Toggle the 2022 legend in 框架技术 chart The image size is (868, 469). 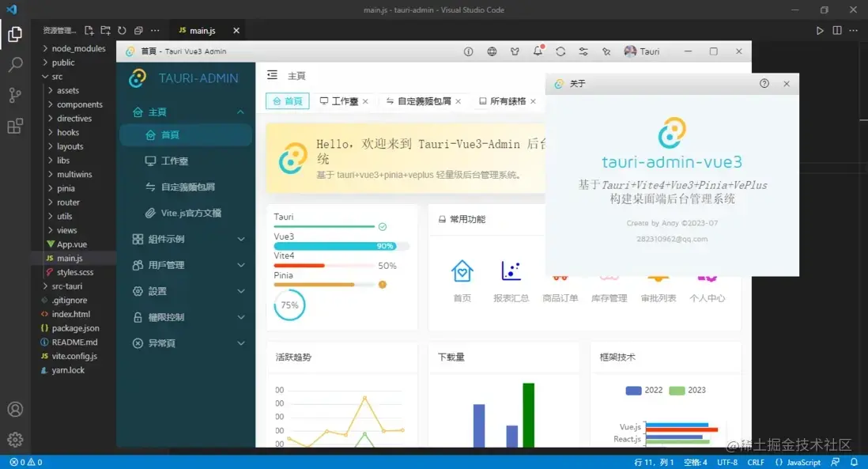(x=643, y=391)
